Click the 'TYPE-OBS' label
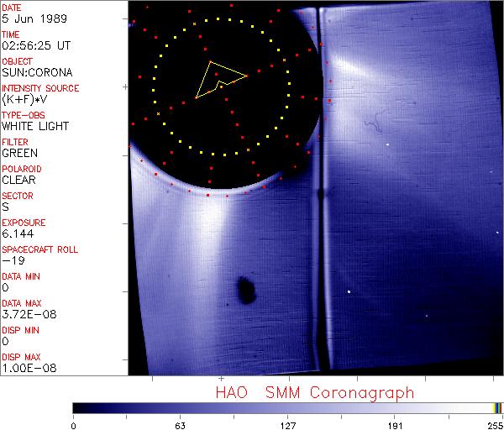Viewport: 504px width, 430px height. (x=24, y=115)
